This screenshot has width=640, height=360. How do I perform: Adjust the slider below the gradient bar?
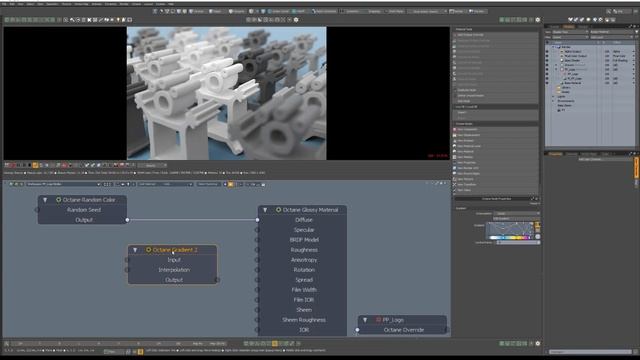pyautogui.click(x=518, y=242)
